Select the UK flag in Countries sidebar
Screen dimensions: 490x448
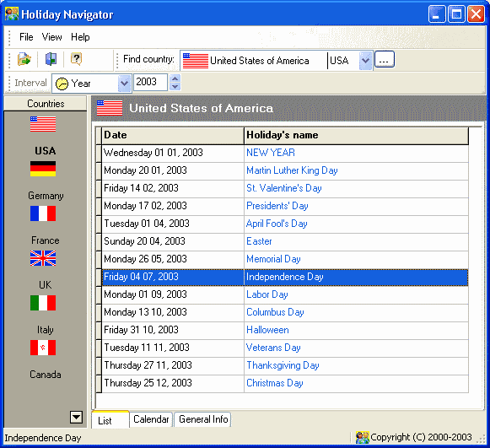pos(43,258)
